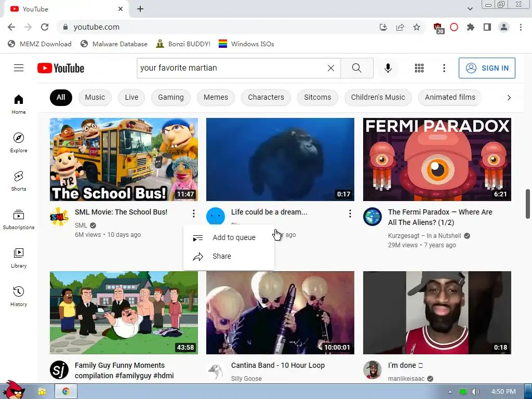Go to Home in sidebar
The width and height of the screenshot is (532, 399).
19,104
